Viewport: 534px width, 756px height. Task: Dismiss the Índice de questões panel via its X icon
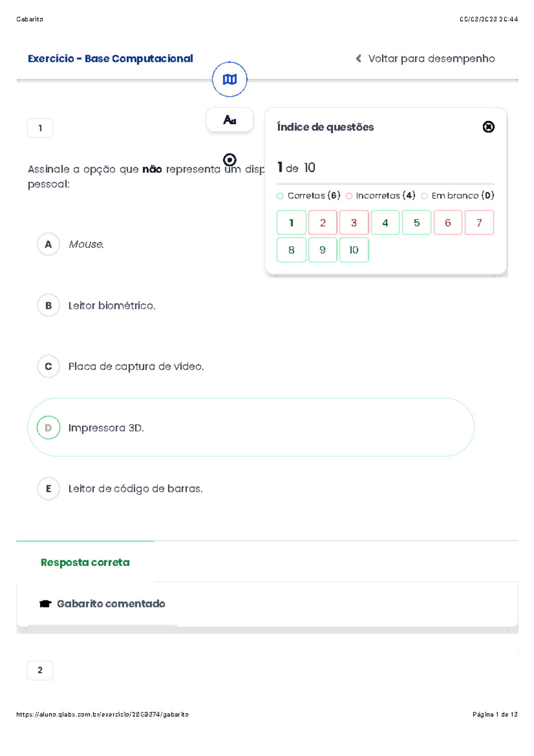488,127
